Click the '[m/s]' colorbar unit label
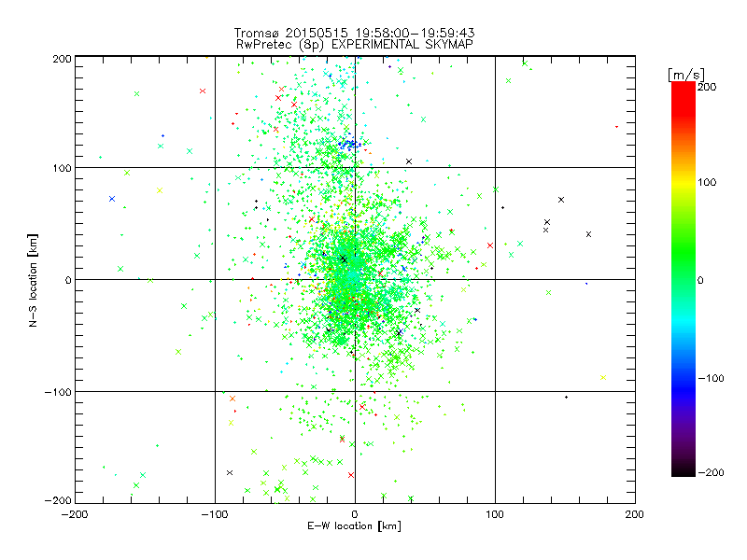Image resolution: width=747 pixels, height=560 pixels. click(686, 75)
